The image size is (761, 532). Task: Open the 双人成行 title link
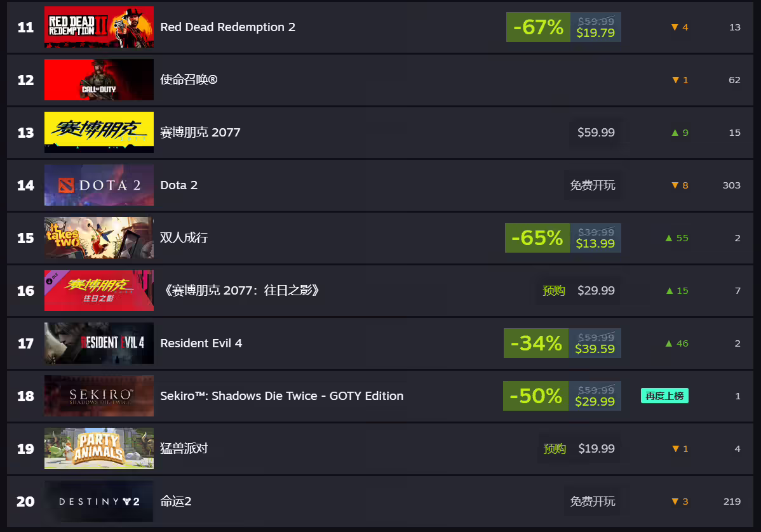pos(184,238)
